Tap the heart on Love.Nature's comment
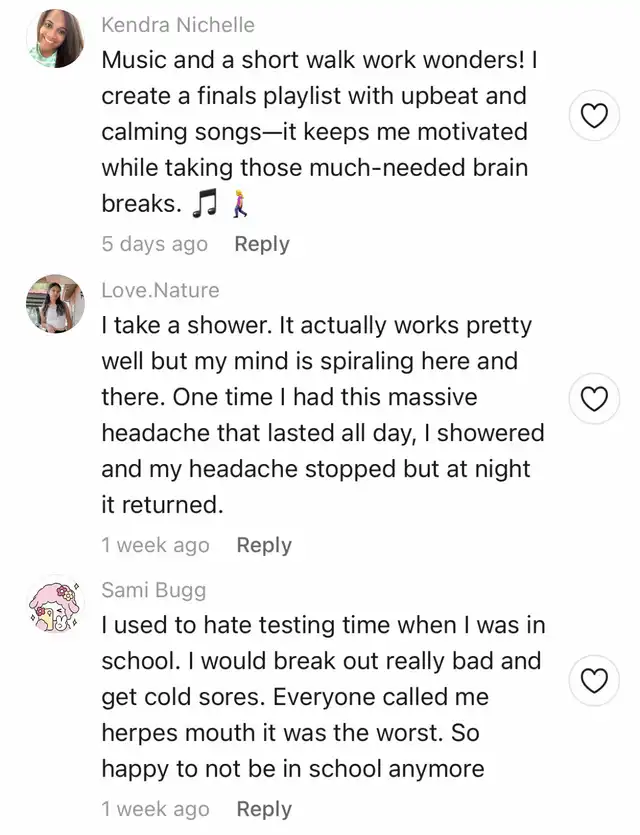640x835 pixels. pos(594,400)
